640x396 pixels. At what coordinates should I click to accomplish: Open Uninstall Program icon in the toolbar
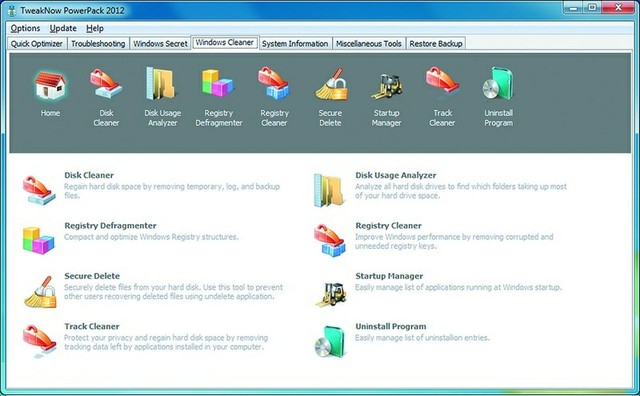point(498,97)
